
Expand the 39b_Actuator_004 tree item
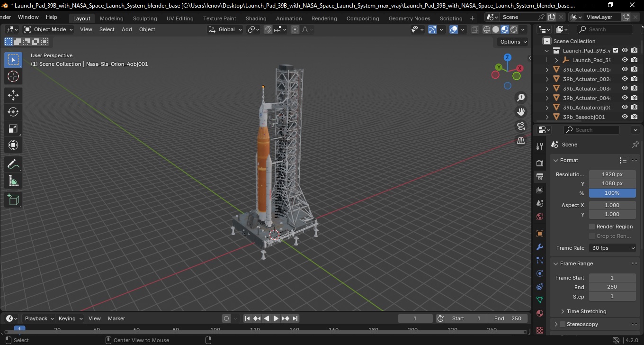pyautogui.click(x=547, y=98)
